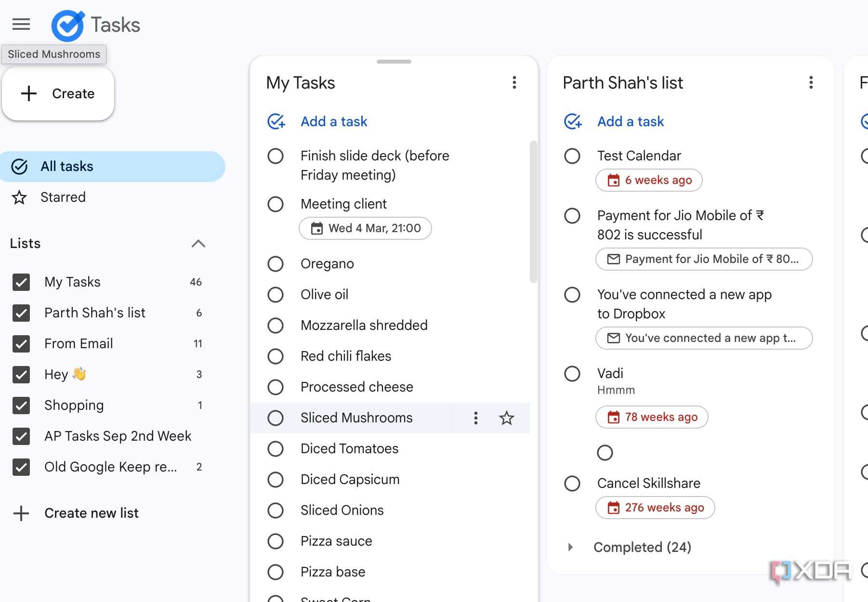This screenshot has width=868, height=602.
Task: Click Add a task in Parth Shah's list
Action: tap(631, 121)
